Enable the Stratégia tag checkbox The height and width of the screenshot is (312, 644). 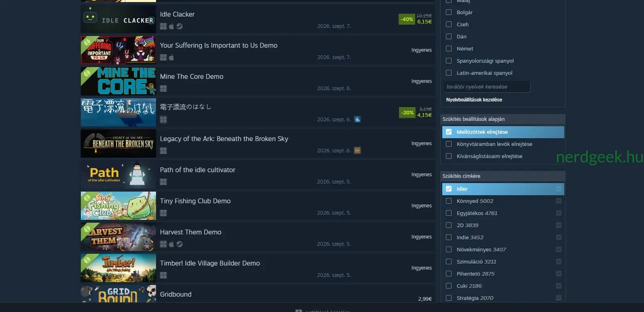(x=449, y=298)
